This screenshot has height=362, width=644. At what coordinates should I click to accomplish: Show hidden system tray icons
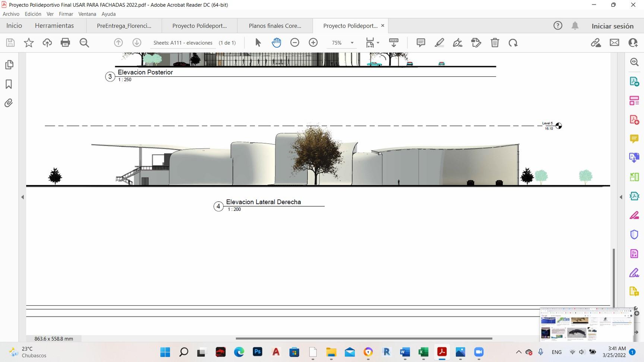[x=518, y=352]
